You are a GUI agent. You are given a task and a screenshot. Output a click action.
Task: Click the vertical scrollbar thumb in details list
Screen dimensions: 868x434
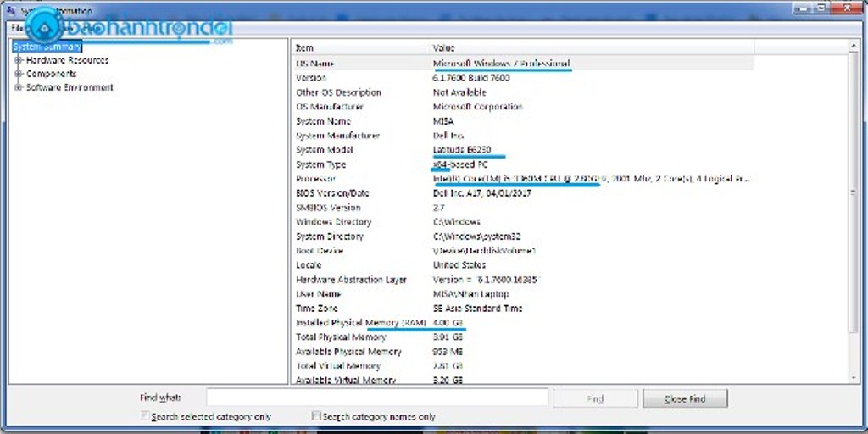[x=854, y=193]
